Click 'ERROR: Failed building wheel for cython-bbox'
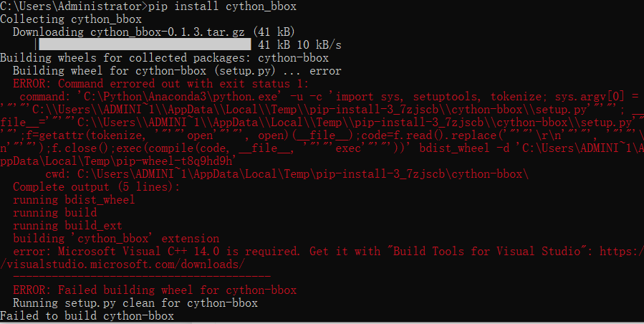This screenshot has width=644, height=324. [154, 290]
